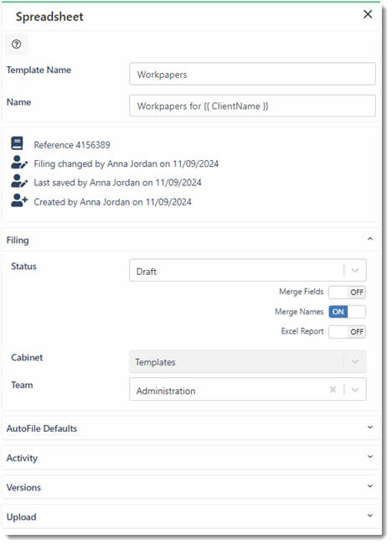Click the Template Name field
This screenshot has width=392, height=545.
pos(252,74)
